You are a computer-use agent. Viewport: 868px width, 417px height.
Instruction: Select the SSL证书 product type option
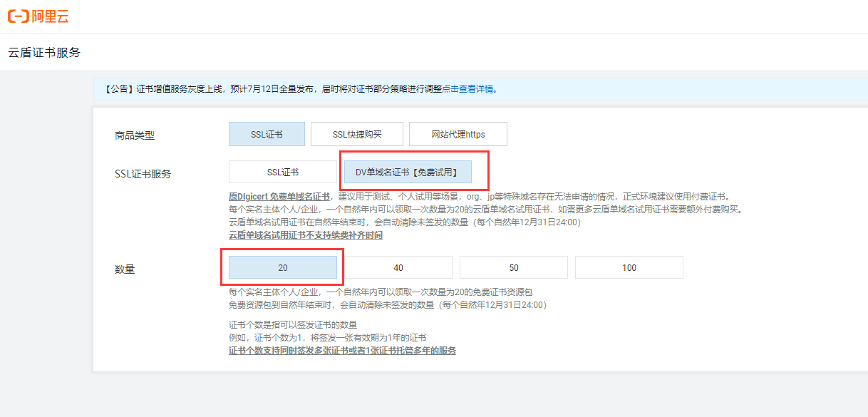[x=266, y=133]
